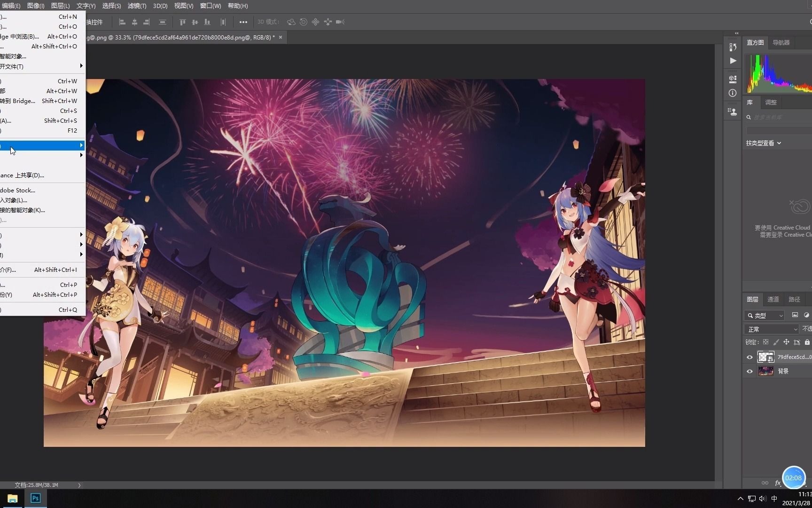Open the 类型 layer filter dropdown
Screen dimensions: 812x508
click(765, 316)
